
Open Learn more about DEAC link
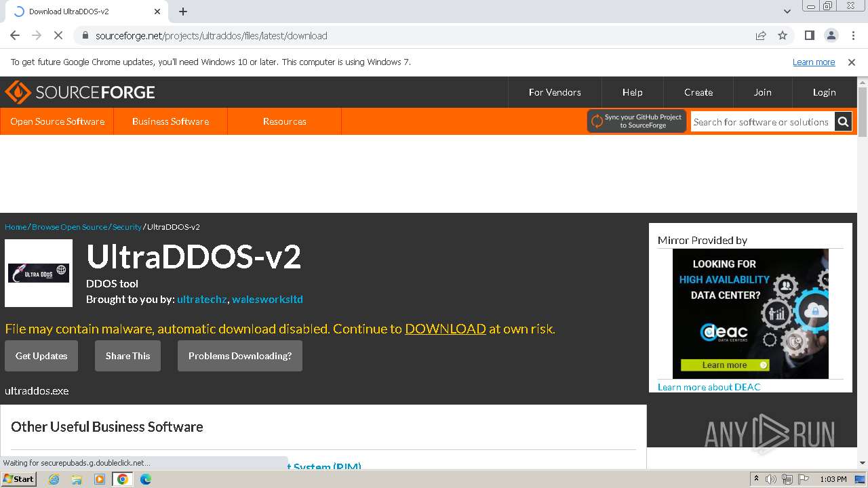709,387
